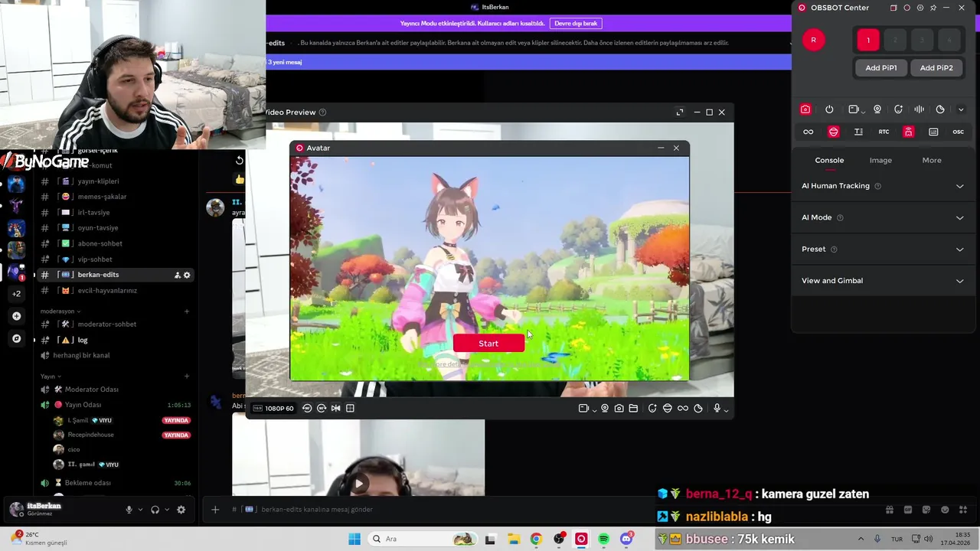Click the power icon in OBSBOT toolbar

tap(829, 109)
